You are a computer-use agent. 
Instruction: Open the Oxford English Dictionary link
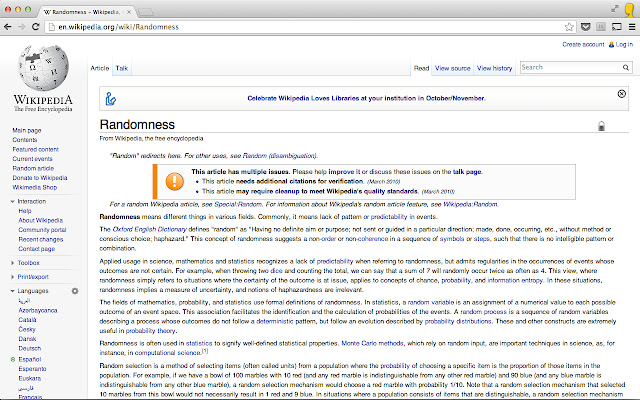coord(149,229)
